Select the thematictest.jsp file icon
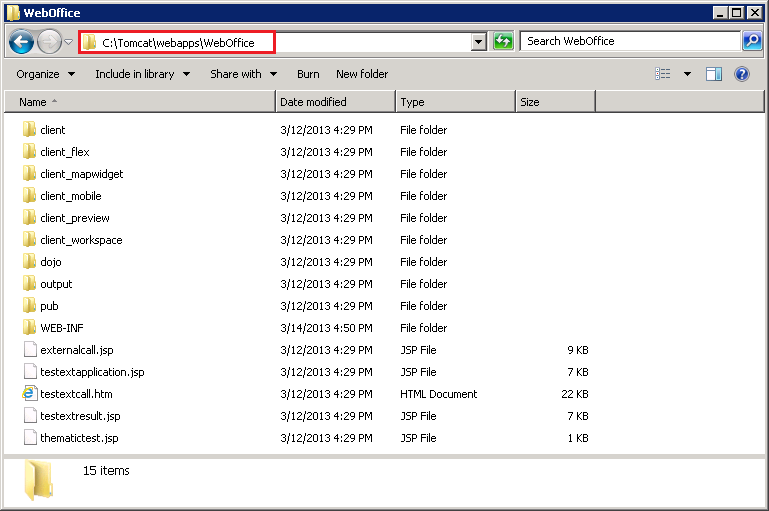Image resolution: width=769 pixels, height=511 pixels. (30, 438)
